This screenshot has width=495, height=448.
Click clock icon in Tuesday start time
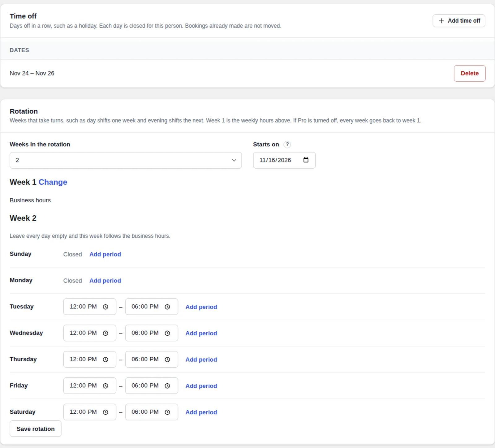[x=105, y=307]
